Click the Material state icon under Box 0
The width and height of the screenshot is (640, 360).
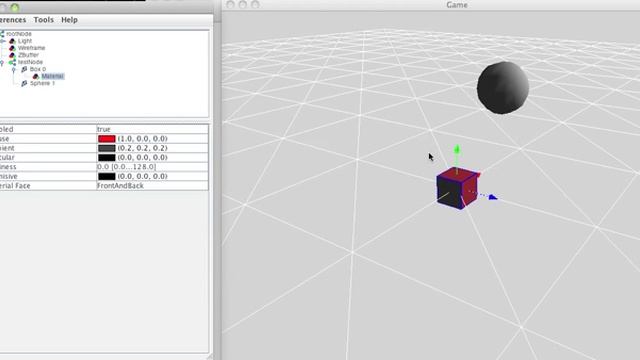pyautogui.click(x=36, y=76)
